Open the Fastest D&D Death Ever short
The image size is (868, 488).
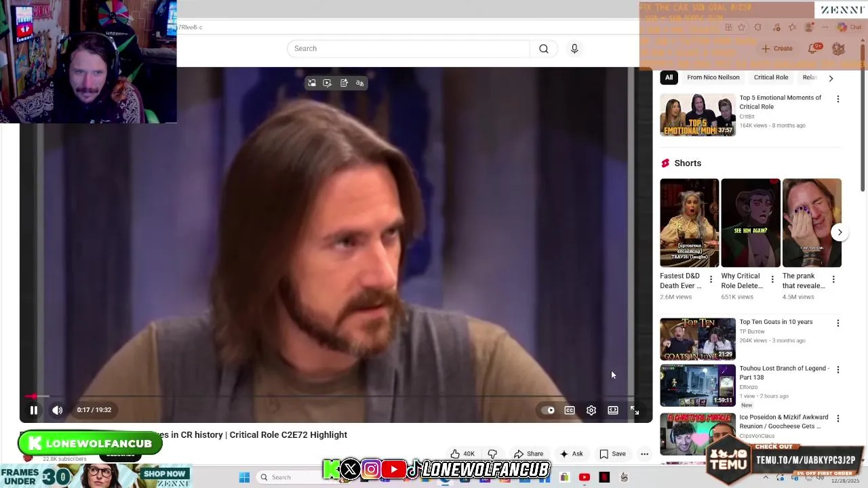[689, 223]
